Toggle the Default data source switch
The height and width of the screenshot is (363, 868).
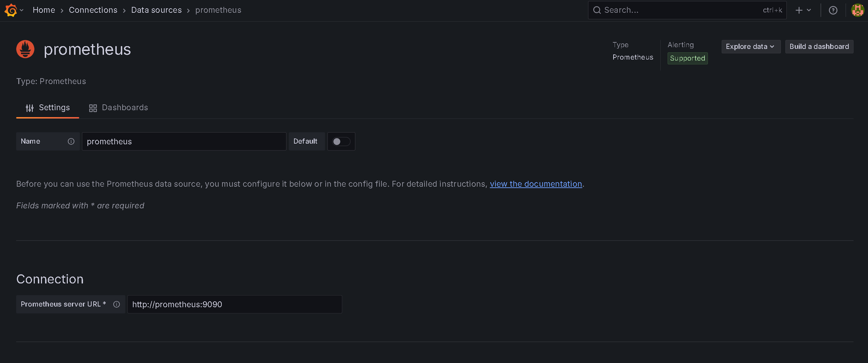coord(341,141)
